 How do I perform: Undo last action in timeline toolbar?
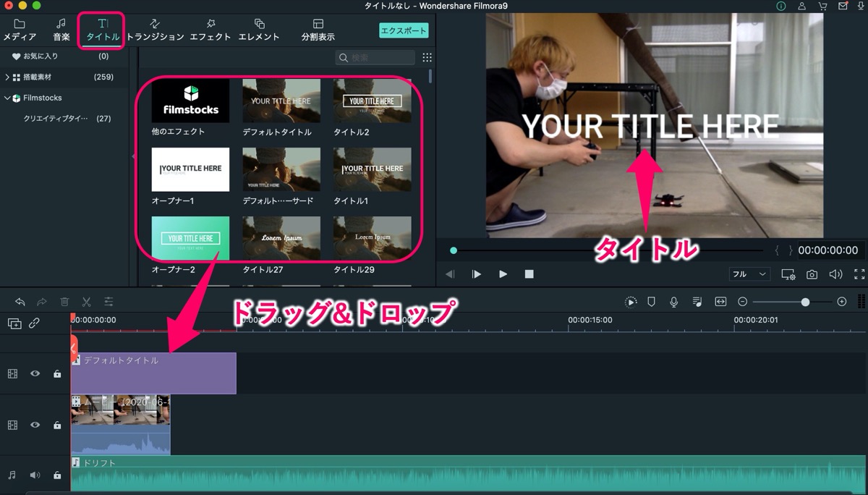(20, 302)
